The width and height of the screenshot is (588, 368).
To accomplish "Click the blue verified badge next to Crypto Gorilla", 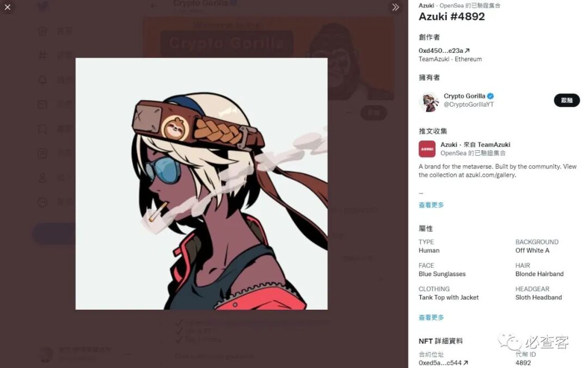I will click(491, 96).
